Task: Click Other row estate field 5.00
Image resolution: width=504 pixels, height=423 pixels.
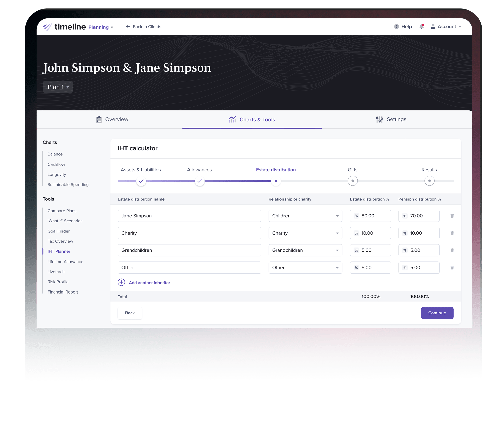Action: (x=370, y=268)
